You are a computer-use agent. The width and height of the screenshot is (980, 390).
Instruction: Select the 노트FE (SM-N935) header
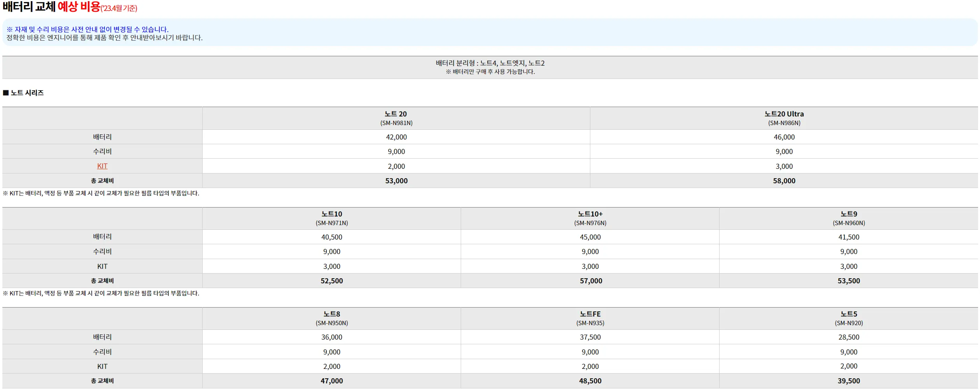click(x=590, y=318)
